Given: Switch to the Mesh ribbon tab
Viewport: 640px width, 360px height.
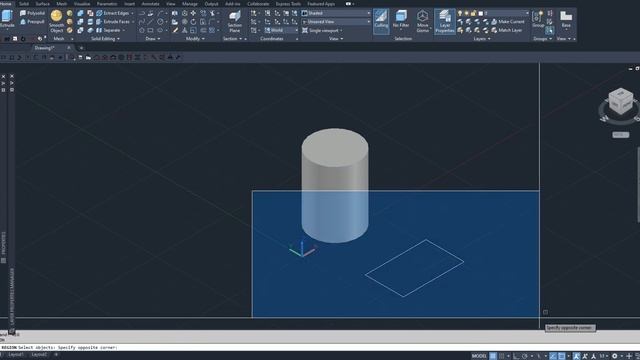Looking at the screenshot, I should click(62, 4).
